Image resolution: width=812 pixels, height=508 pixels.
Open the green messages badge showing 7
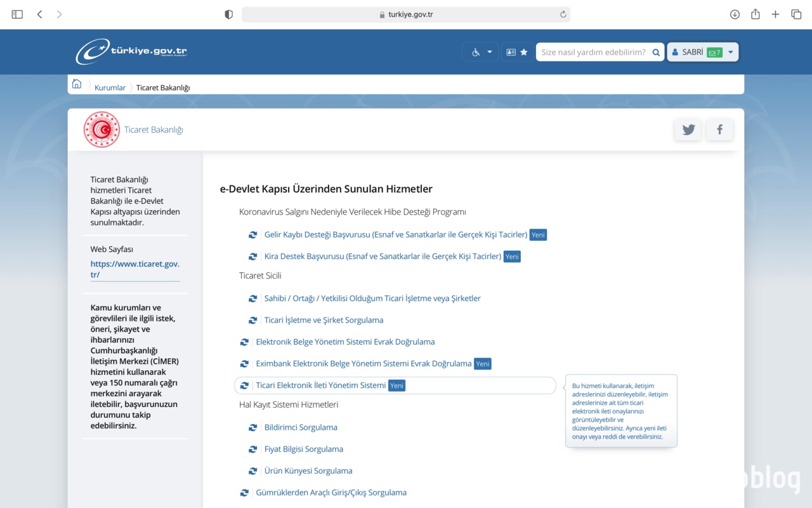point(714,53)
